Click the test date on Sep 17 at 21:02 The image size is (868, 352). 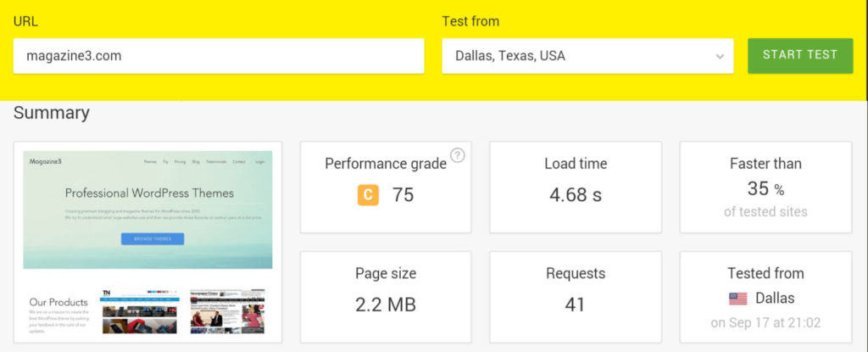coord(765,322)
